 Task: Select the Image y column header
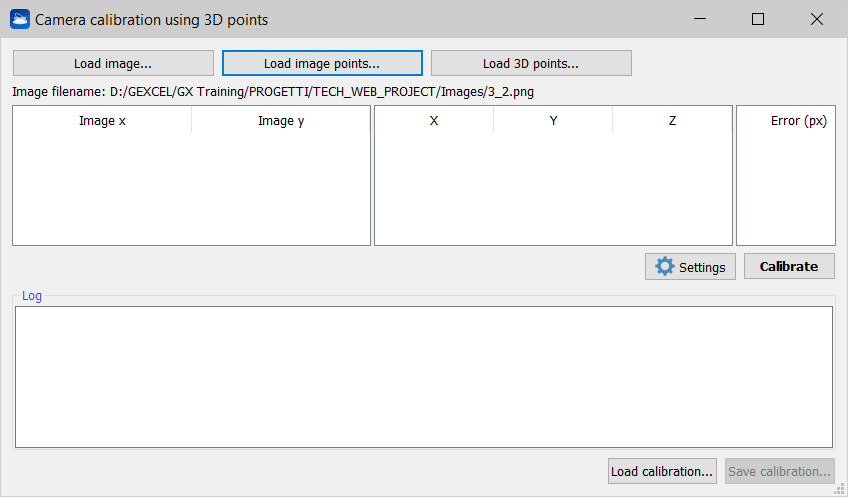click(x=281, y=121)
